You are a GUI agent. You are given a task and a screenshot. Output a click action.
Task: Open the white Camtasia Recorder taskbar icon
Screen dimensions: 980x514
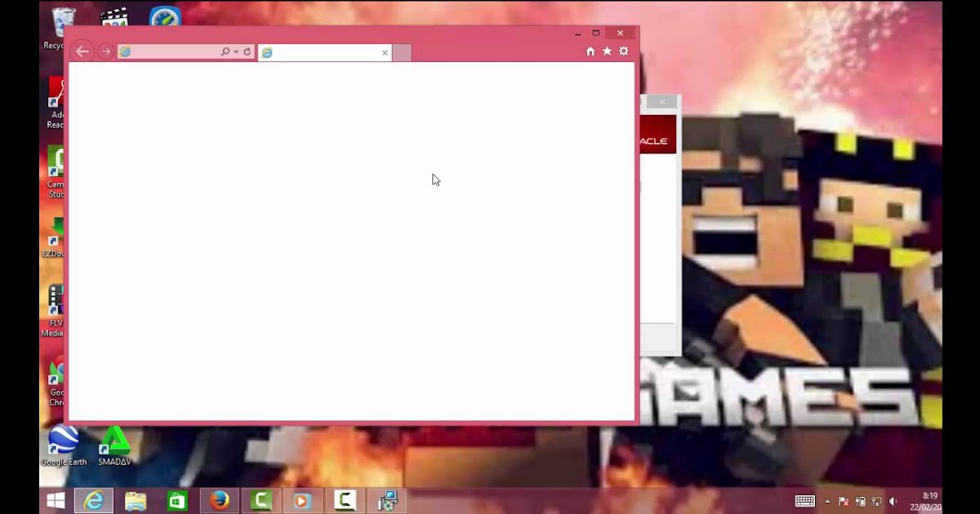click(345, 501)
